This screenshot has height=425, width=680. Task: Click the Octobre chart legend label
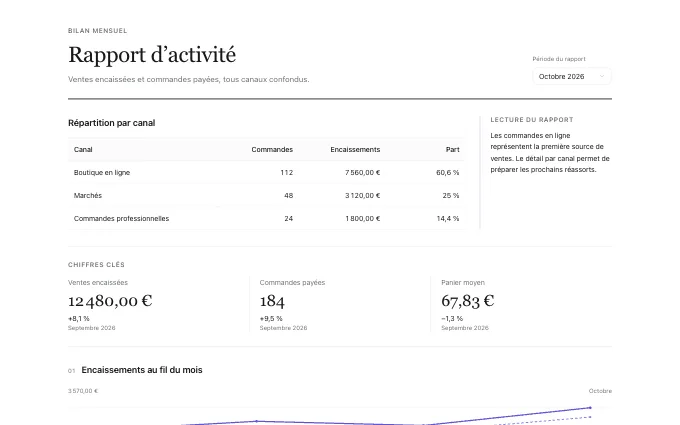(x=600, y=391)
